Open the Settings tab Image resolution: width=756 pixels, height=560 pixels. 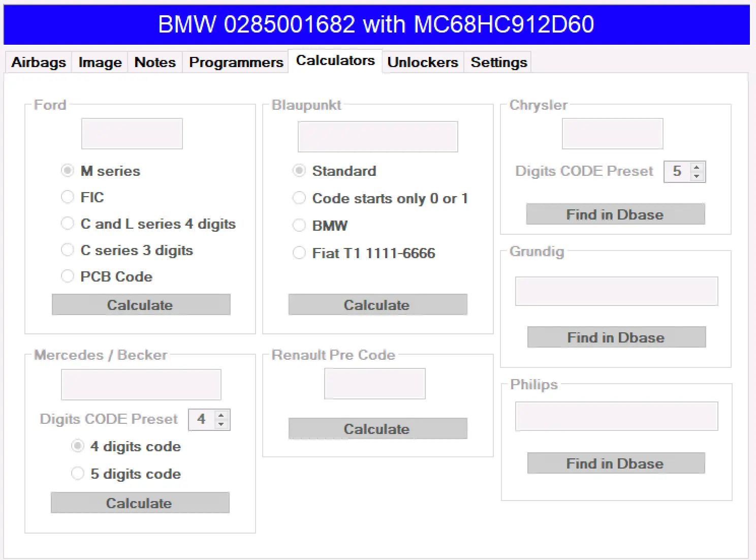pos(498,62)
